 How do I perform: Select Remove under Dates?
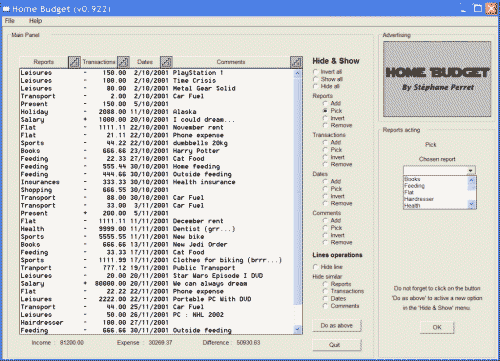point(325,203)
